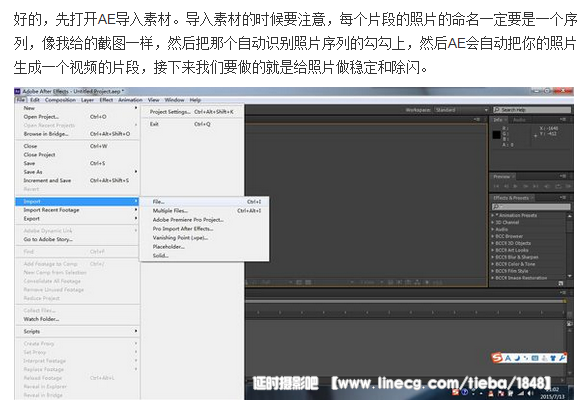586x400 pixels.
Task: Click Increment and Save menu item
Action: coord(77,181)
